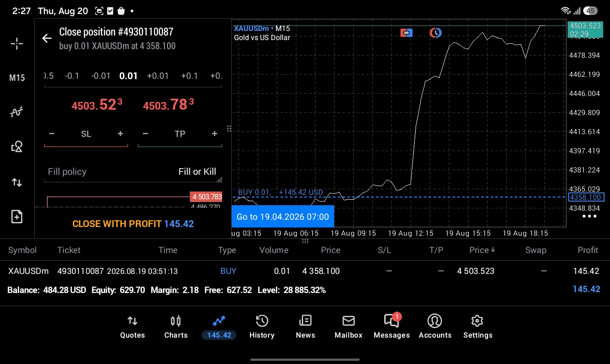Tap the status bar clock 2:27
Screen dimensions: 610x364
21,11
